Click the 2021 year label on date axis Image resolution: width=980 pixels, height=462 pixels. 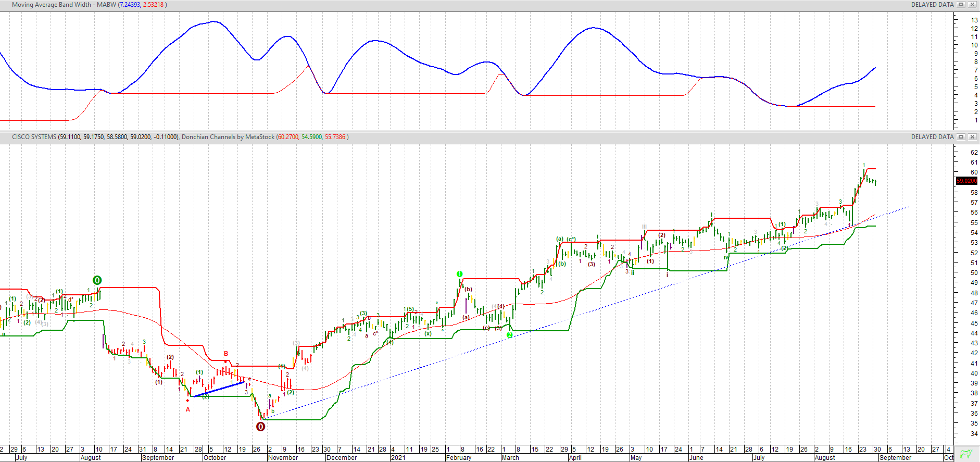click(398, 458)
